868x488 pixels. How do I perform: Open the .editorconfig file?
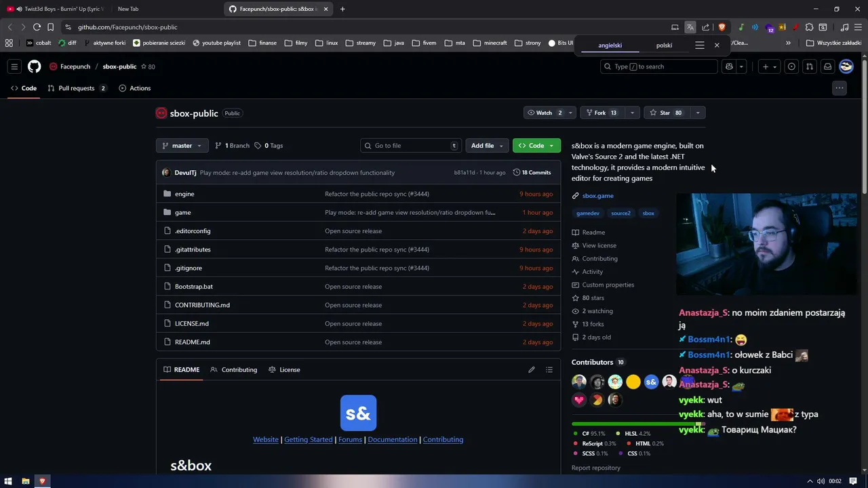(193, 231)
